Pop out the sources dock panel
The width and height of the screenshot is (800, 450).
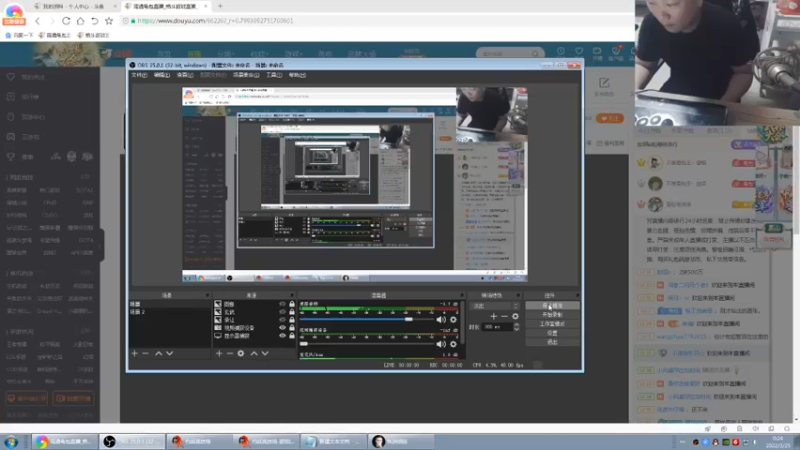(292, 295)
